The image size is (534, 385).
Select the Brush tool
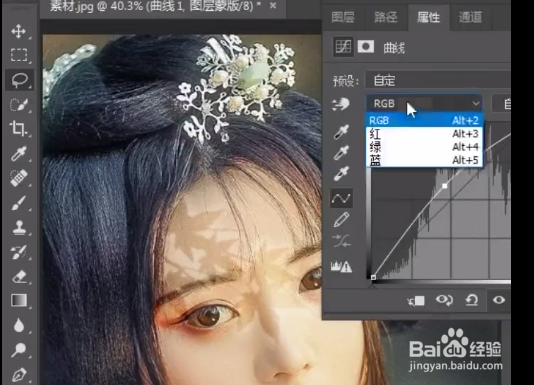click(19, 203)
